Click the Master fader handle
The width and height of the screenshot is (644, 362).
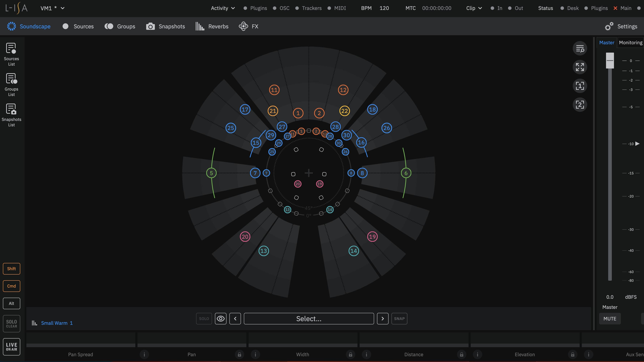tap(610, 61)
